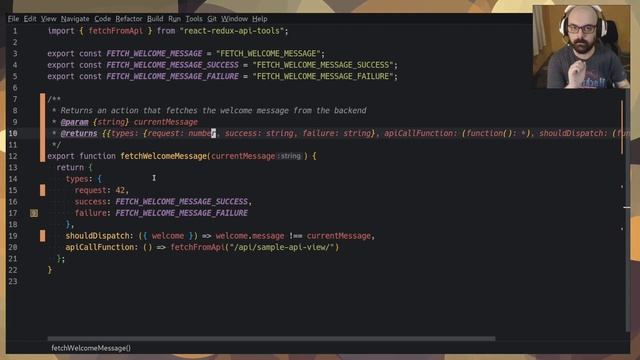Click FETCH_WELCOME_MESSAGE_SUCCESS on line 16

pos(181,202)
